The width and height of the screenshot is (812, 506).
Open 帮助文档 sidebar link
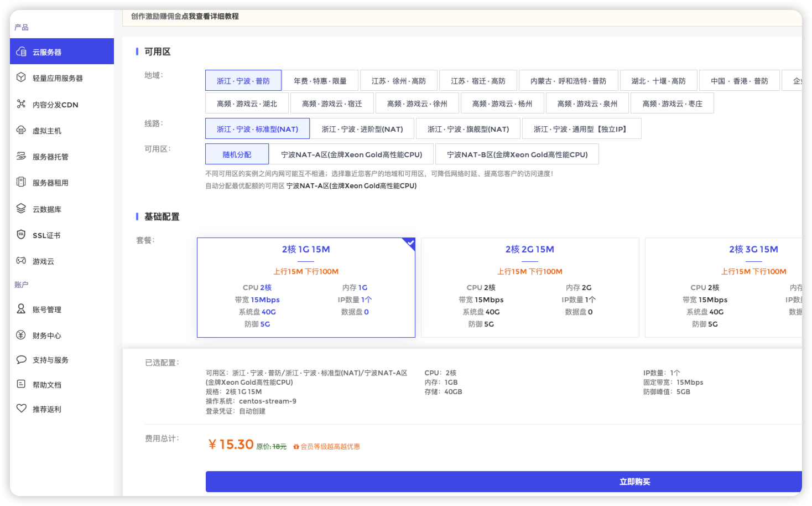pyautogui.click(x=47, y=385)
